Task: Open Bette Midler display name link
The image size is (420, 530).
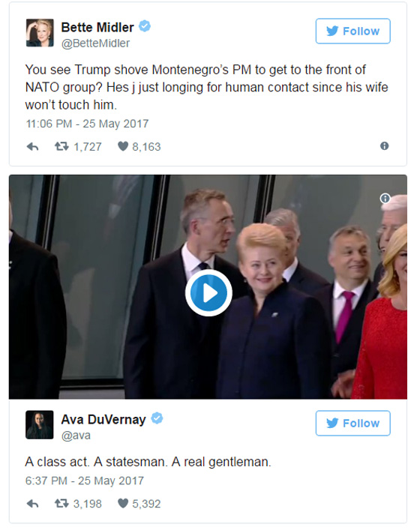Action: [97, 28]
